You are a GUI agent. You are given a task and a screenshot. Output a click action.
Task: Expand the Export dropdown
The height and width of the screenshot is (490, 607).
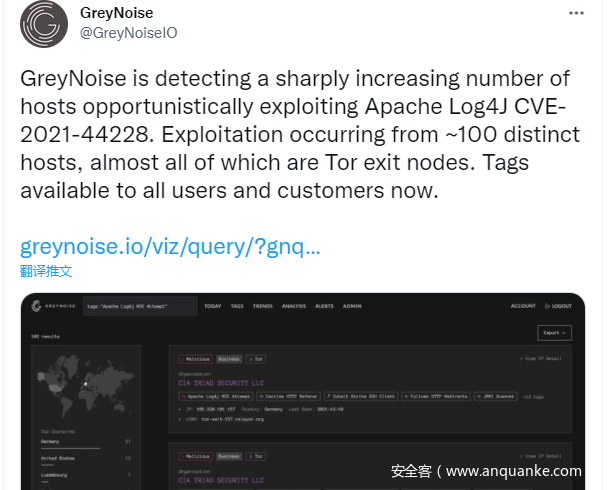point(553,333)
